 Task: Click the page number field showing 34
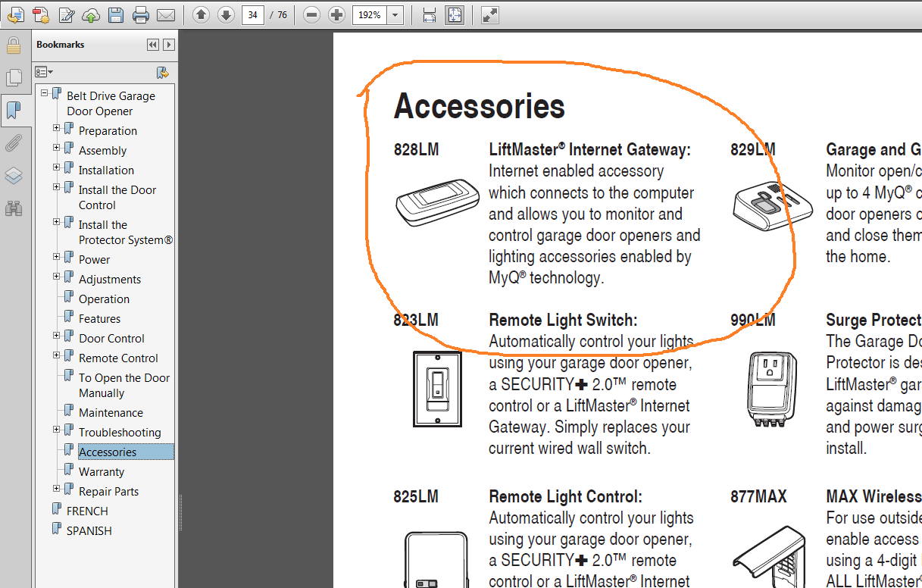[252, 14]
